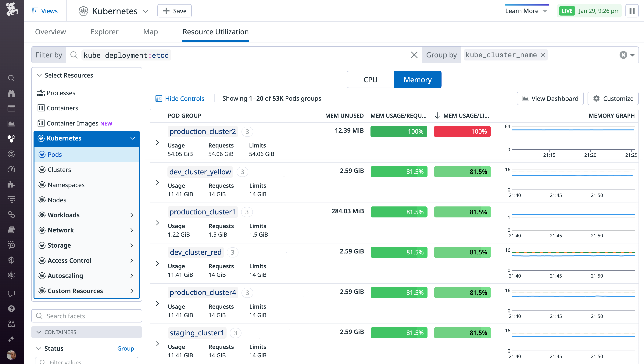Open Integrations via the puzzle piece icon

coord(11,185)
